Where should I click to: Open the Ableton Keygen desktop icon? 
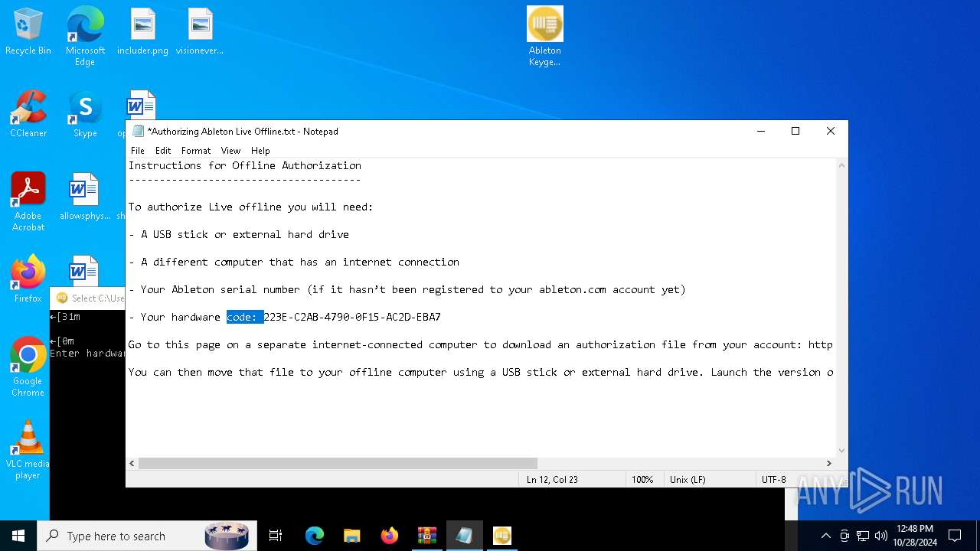544,37
